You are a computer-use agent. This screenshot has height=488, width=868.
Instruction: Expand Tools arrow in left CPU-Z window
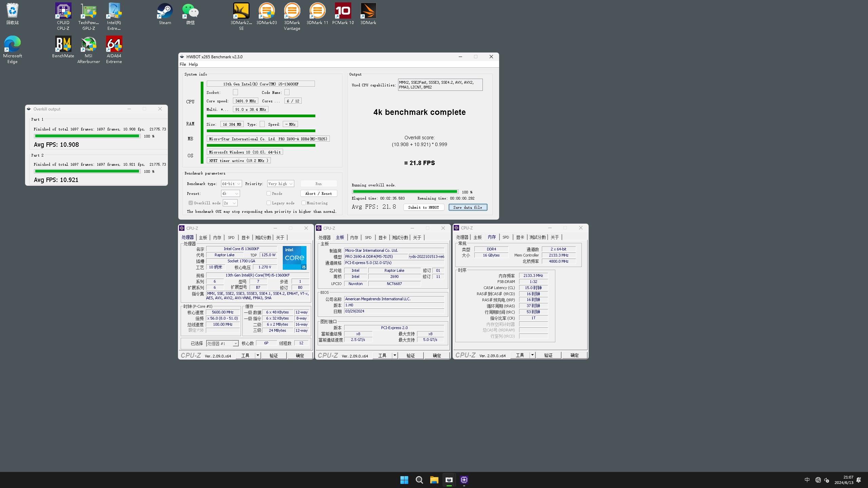[x=258, y=355]
